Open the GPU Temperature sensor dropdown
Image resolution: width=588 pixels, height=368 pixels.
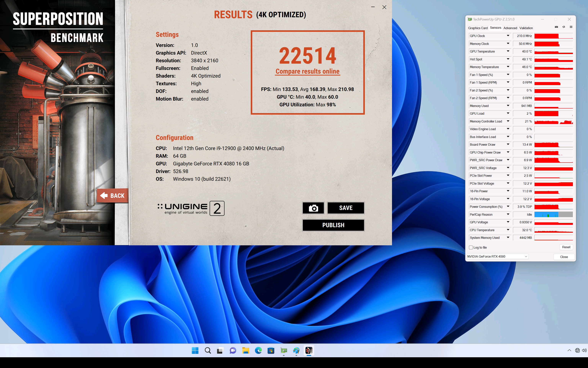pos(508,51)
